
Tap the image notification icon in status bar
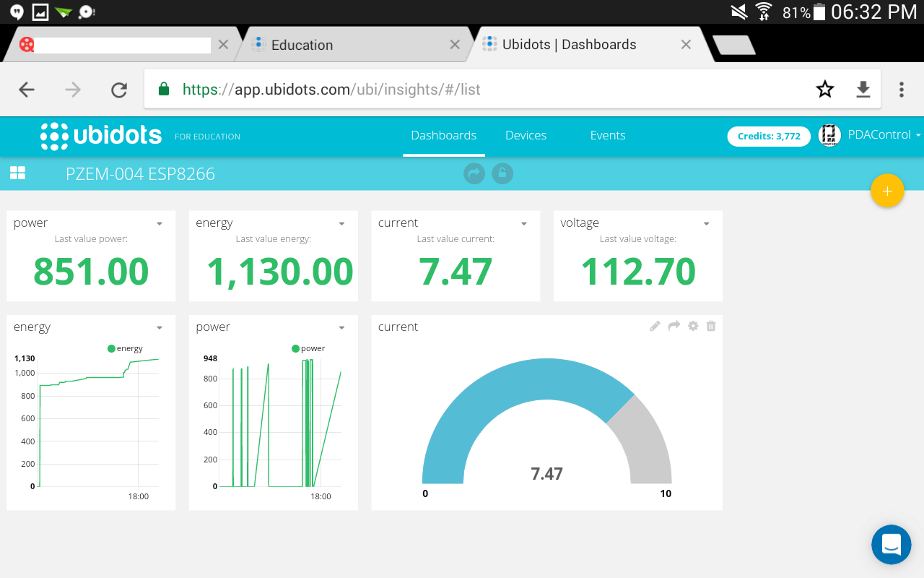(40, 12)
